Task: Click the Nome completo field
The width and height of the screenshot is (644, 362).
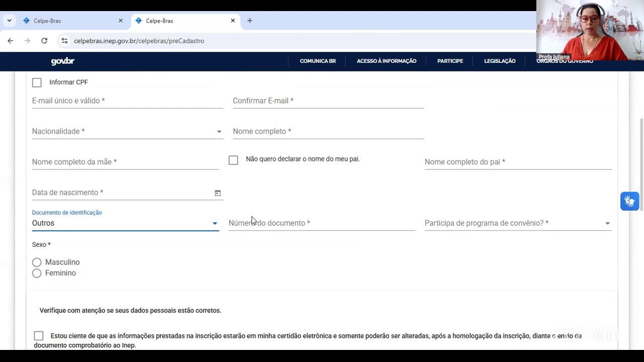Action: (x=328, y=131)
